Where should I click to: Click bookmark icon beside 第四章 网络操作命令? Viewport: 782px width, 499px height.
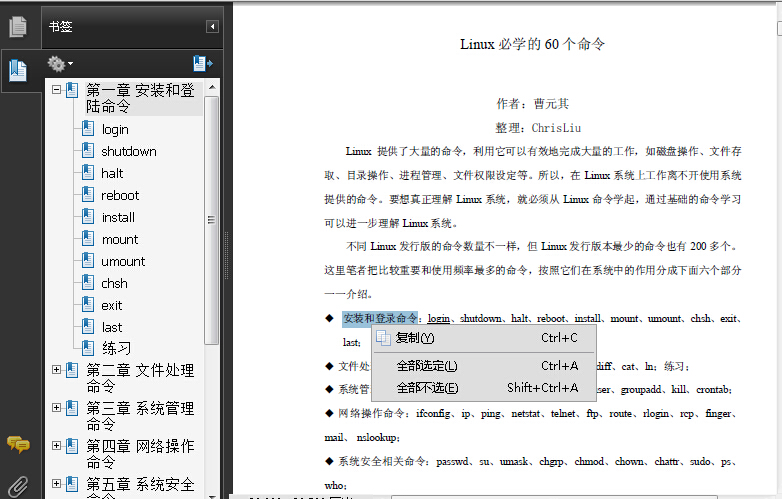tap(72, 446)
